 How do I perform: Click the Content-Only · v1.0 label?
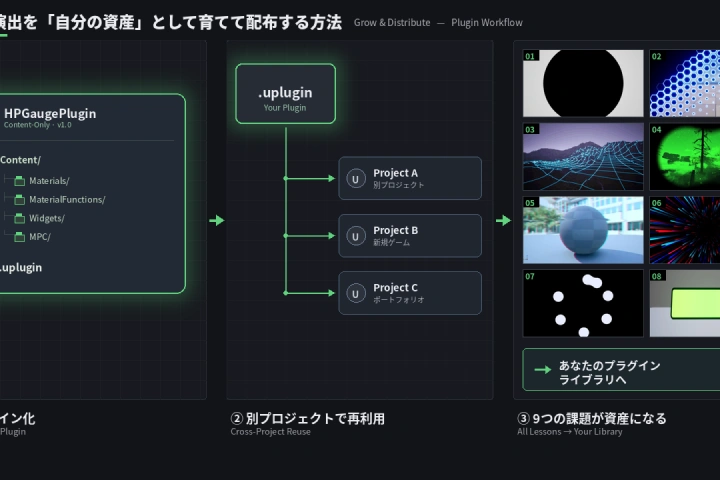point(38,125)
